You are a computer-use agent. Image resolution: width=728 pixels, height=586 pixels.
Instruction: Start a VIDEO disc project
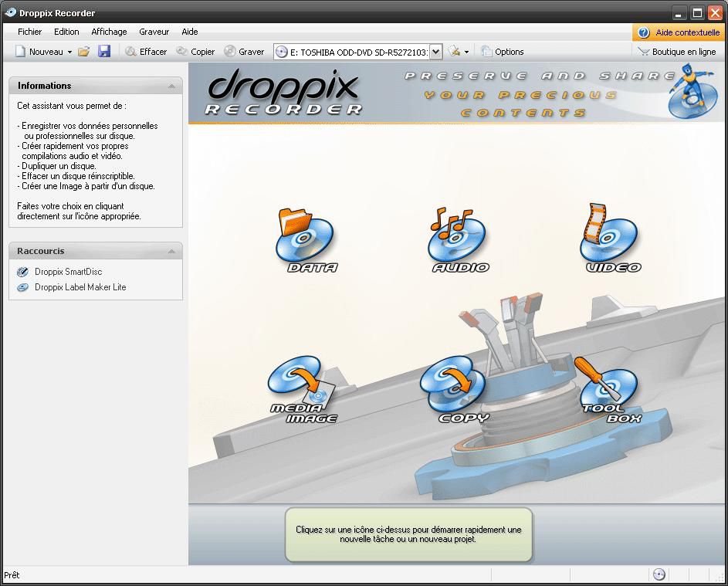(611, 239)
